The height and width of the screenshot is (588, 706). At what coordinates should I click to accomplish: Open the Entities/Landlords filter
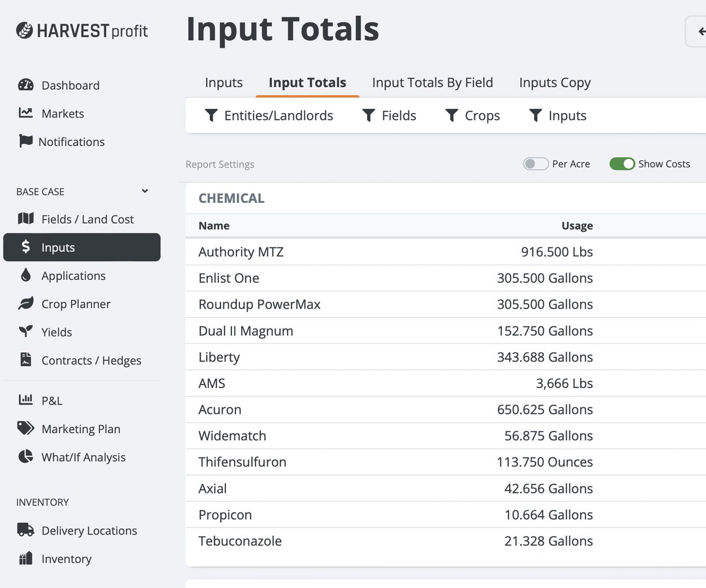tap(269, 116)
